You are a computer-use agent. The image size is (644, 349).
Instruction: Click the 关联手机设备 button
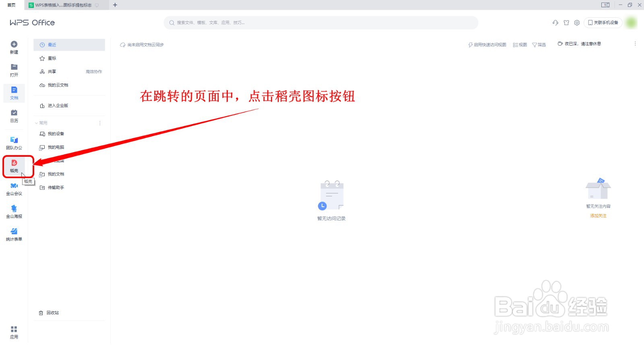(x=603, y=23)
